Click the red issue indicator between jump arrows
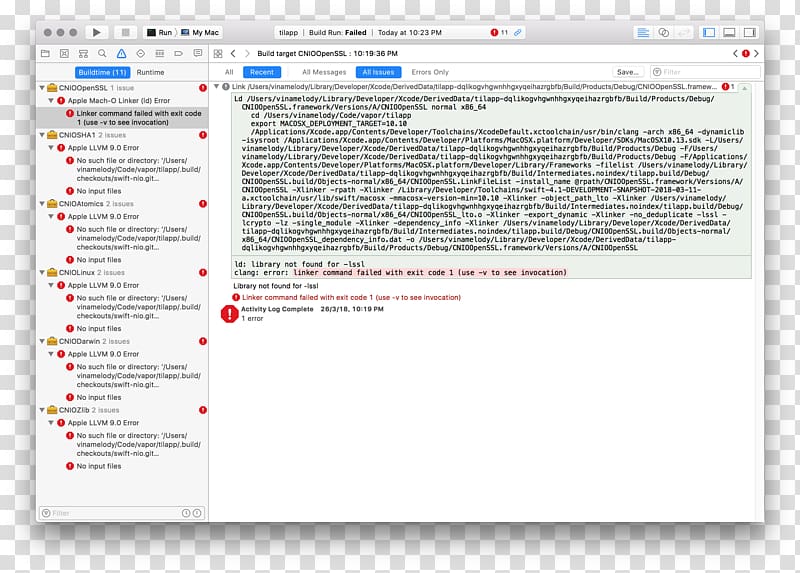 click(x=746, y=53)
